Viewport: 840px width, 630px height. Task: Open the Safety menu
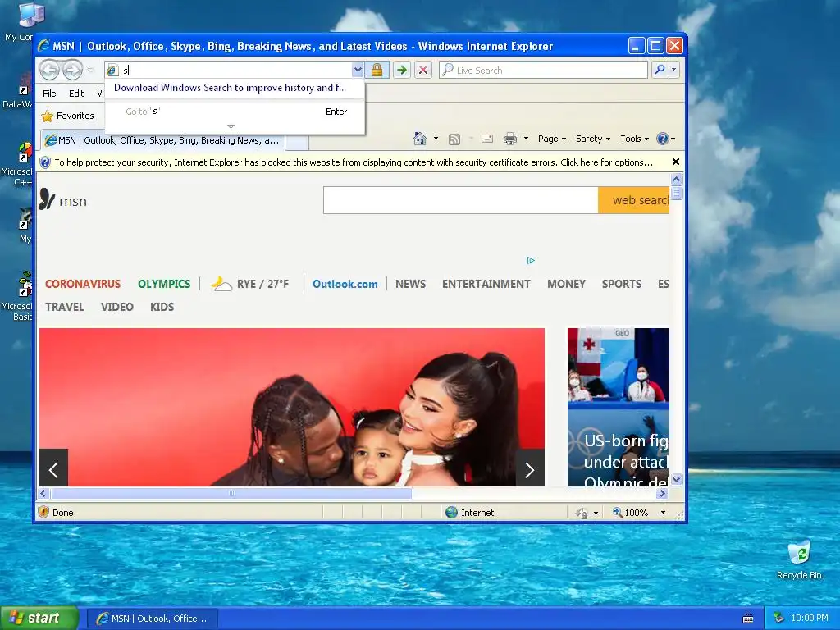(592, 139)
